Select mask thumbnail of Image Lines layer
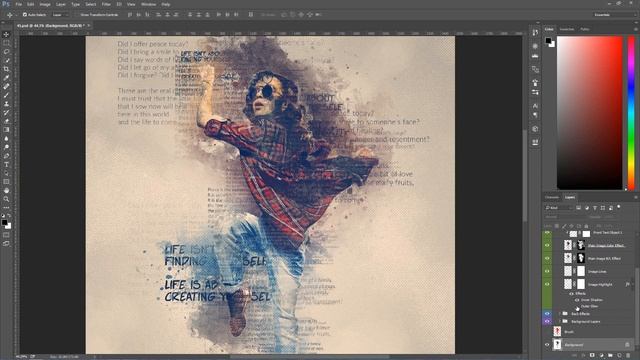This screenshot has height=360, width=640. 581,271
